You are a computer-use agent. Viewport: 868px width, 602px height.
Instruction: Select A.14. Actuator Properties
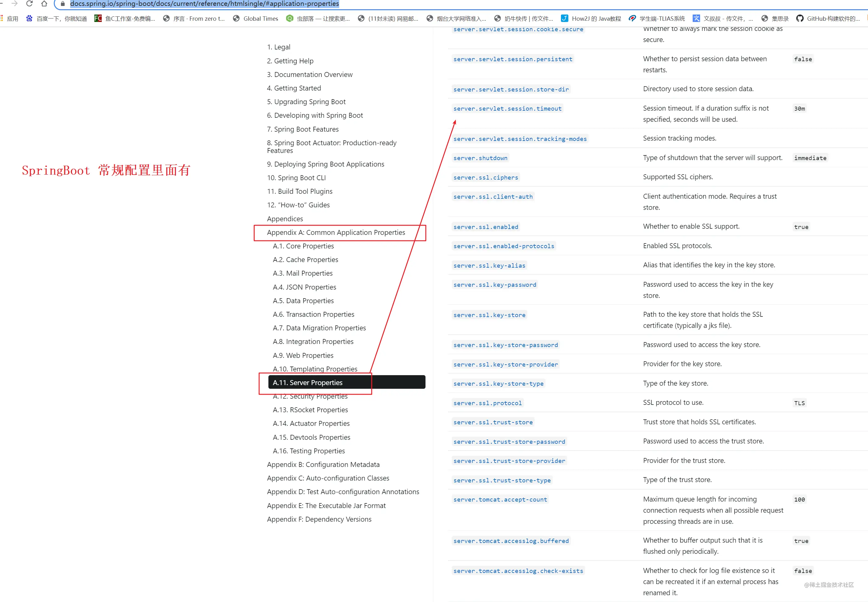pos(311,423)
